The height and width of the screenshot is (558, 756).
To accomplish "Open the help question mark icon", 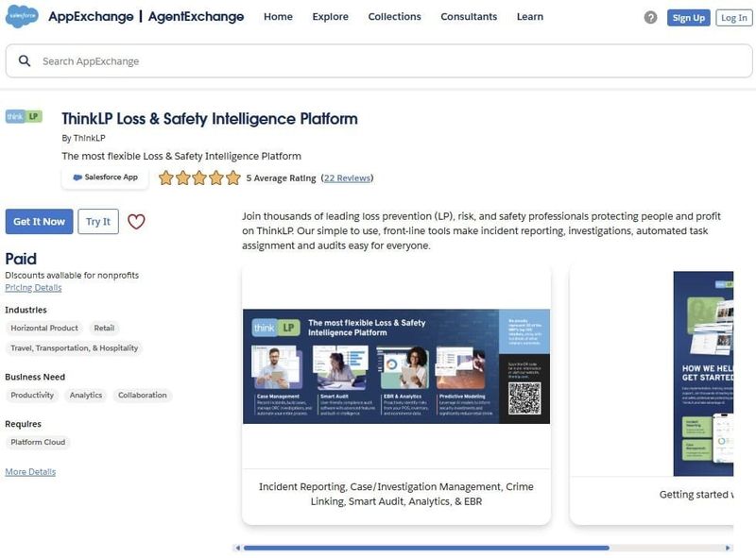I will (x=650, y=18).
